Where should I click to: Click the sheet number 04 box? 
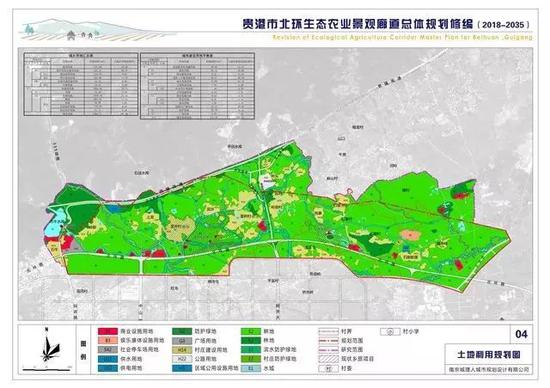coord(521,334)
